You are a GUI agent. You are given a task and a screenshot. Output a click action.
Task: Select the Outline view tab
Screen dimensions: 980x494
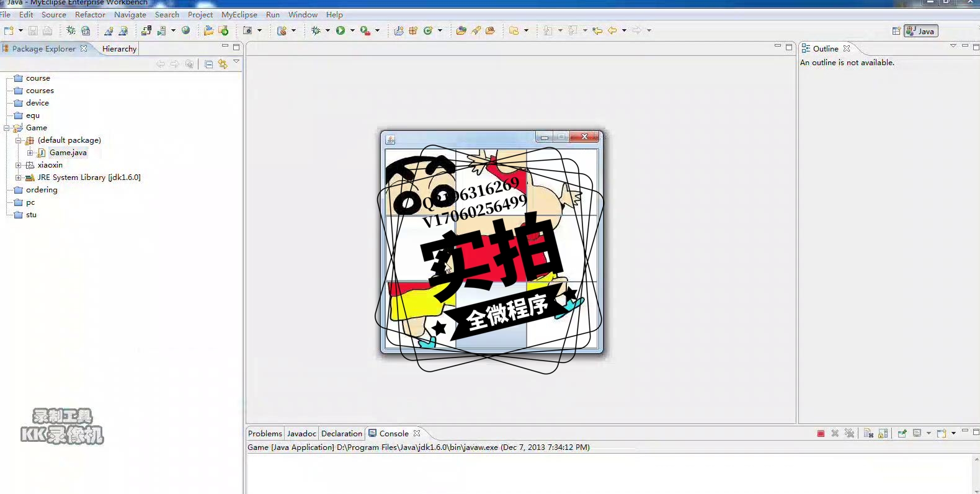826,48
